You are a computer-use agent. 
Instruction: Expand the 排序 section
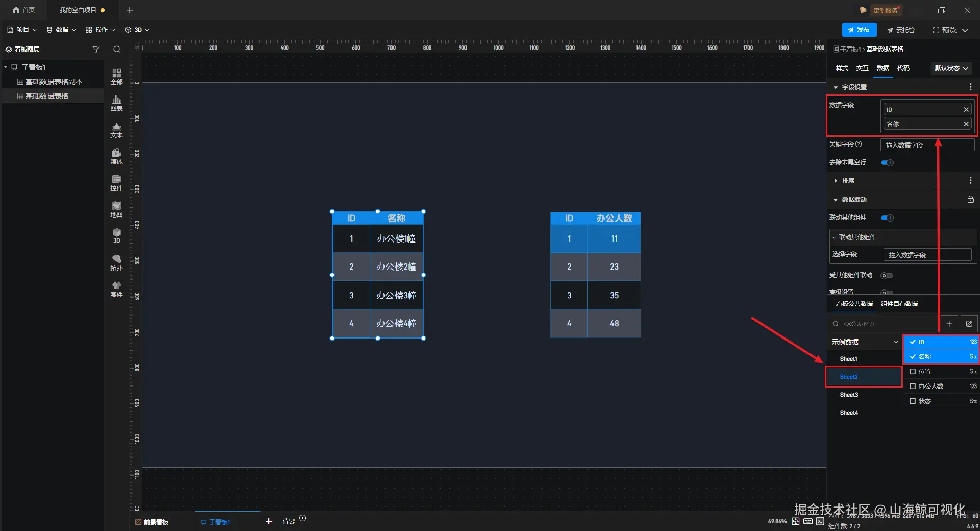coord(836,181)
